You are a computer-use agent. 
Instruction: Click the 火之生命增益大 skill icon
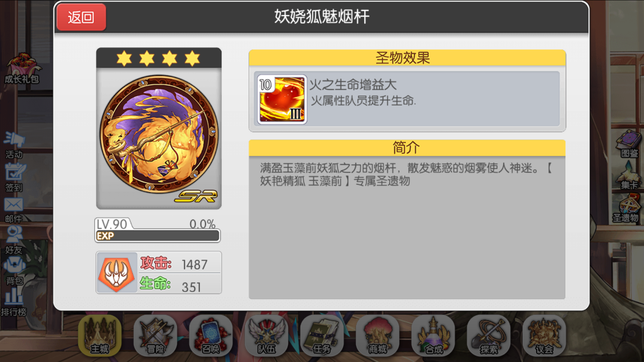click(282, 100)
